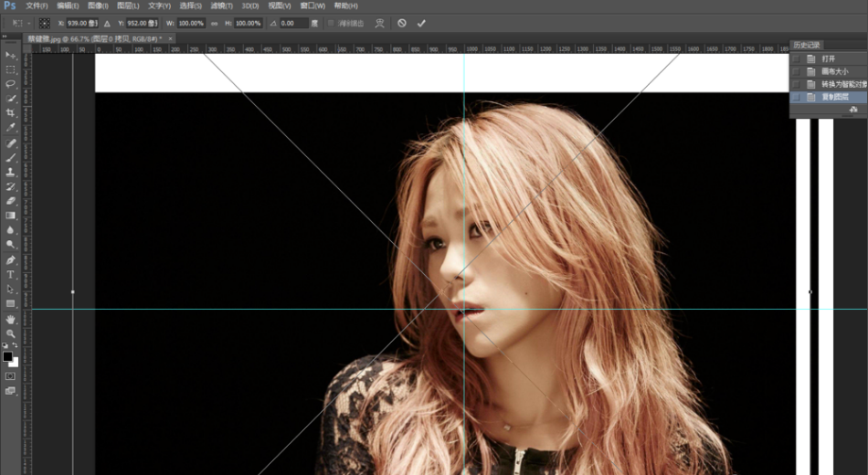Click the H height percentage field
The image size is (868, 475).
click(248, 23)
